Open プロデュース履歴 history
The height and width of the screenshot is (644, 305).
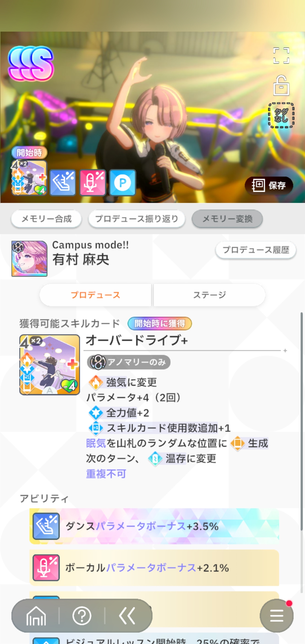click(256, 250)
